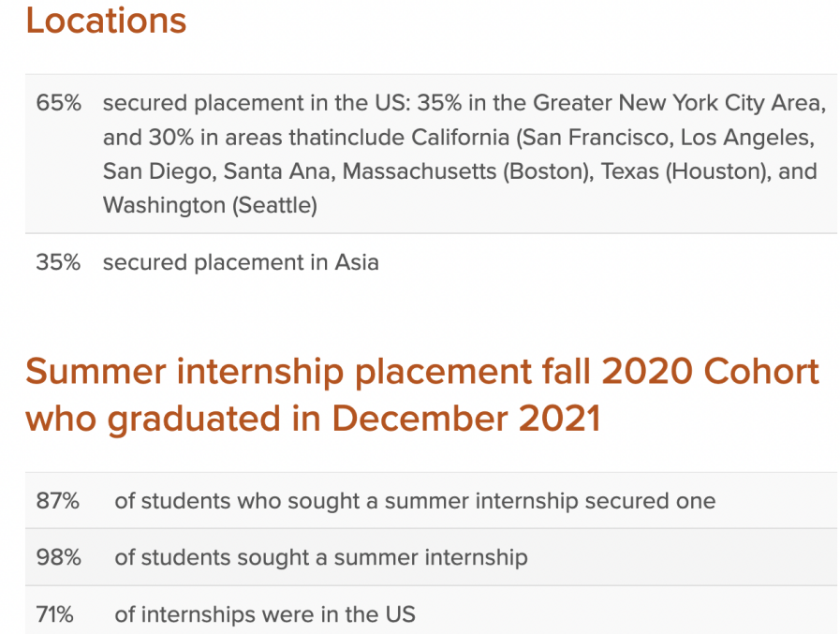840x634 pixels.
Task: Click the 87% value in internship table
Action: click(57, 501)
